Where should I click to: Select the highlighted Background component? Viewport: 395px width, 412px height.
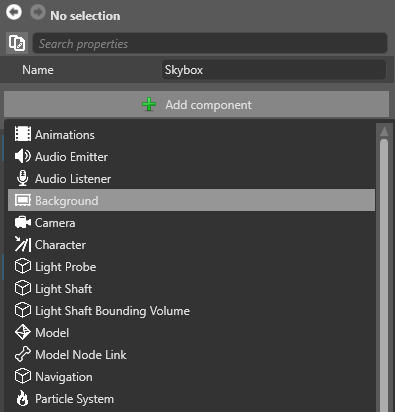(191, 200)
